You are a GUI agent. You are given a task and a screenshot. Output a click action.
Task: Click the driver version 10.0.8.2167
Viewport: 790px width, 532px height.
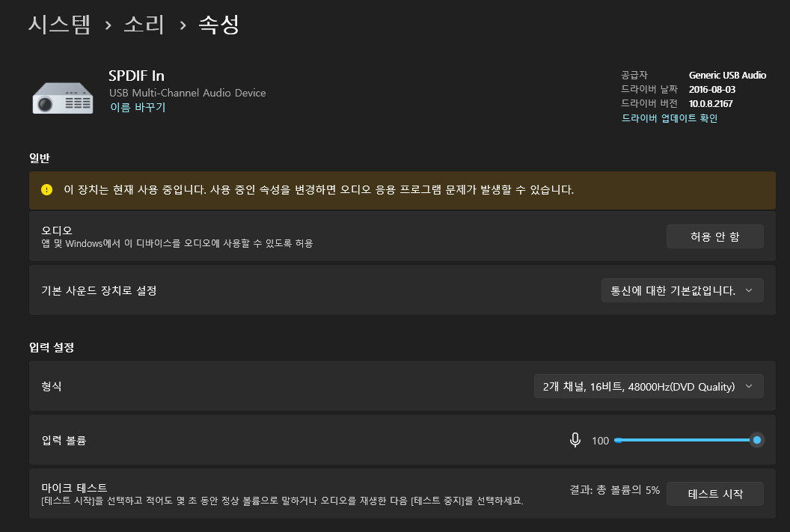pyautogui.click(x=711, y=103)
